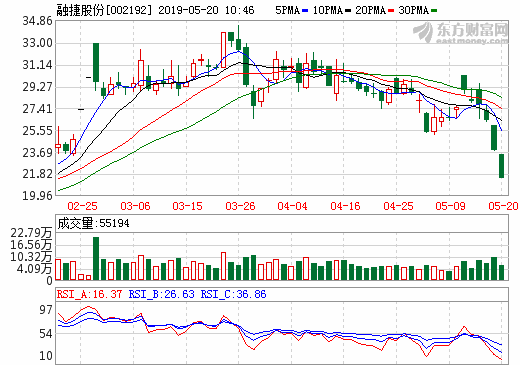520x365 pixels.
Task: Click the 20PMA legend label
Action: click(370, 10)
